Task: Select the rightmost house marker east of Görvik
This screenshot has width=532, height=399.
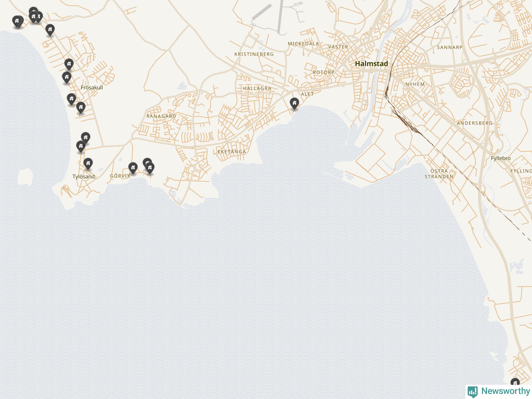Action: pos(150,168)
